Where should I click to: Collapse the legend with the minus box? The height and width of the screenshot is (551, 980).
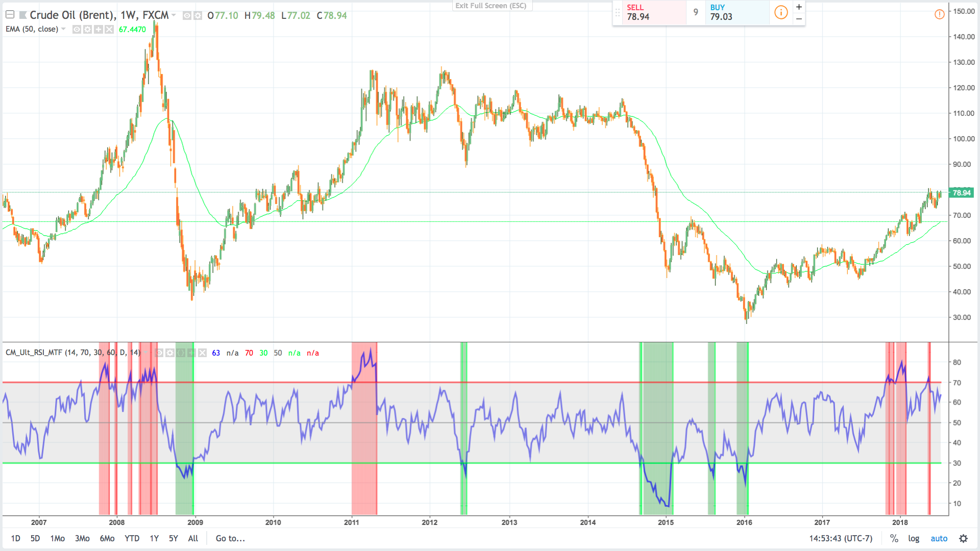coord(10,15)
